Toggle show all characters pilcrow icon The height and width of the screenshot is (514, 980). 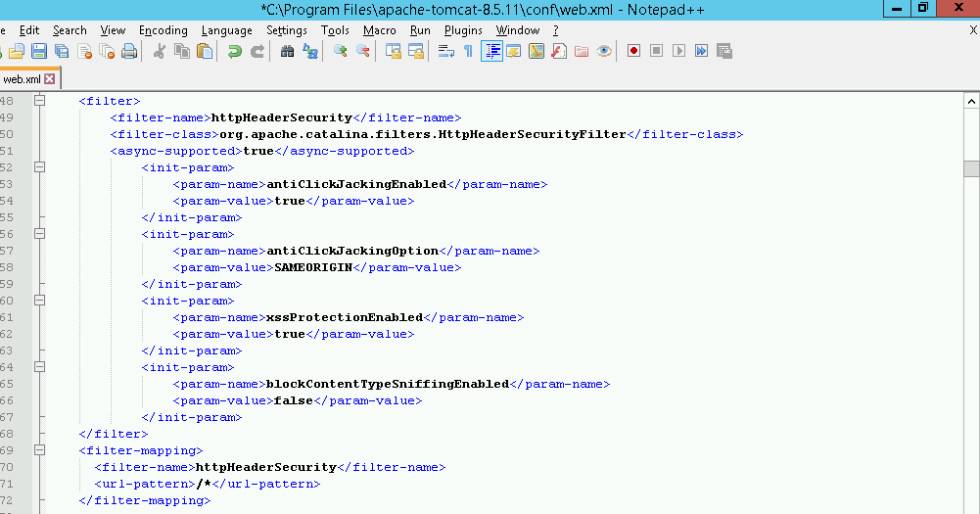coord(468,51)
